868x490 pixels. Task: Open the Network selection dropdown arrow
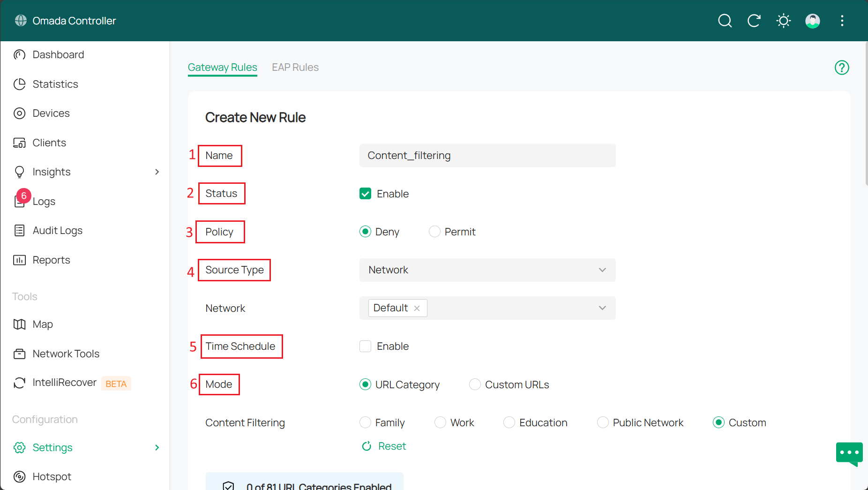(x=602, y=308)
